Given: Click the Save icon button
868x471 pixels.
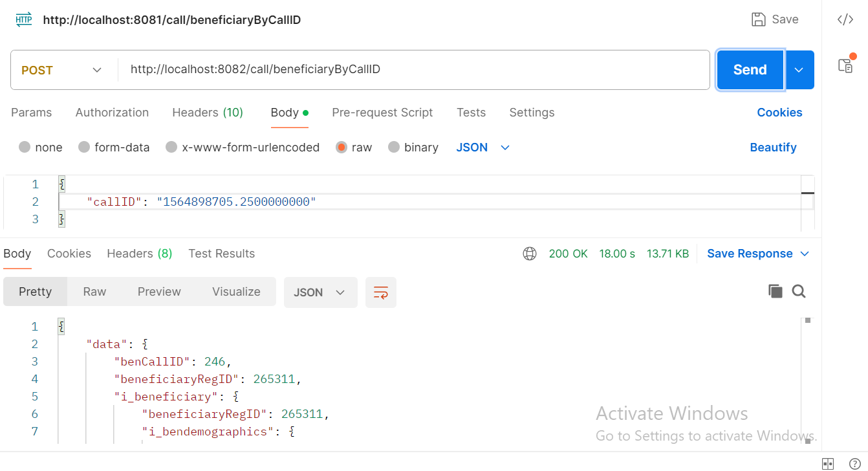Looking at the screenshot, I should (x=775, y=19).
